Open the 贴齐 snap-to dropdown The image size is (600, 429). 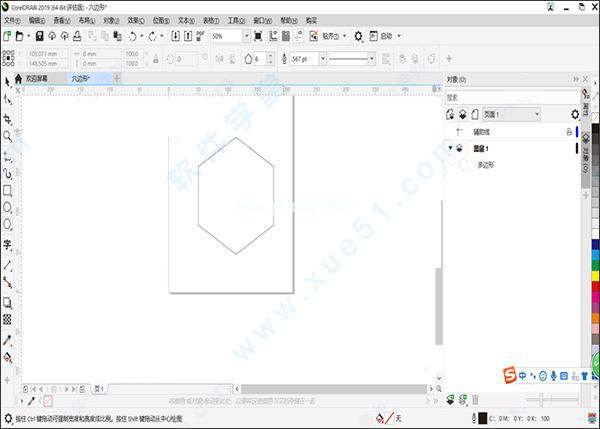pos(342,36)
